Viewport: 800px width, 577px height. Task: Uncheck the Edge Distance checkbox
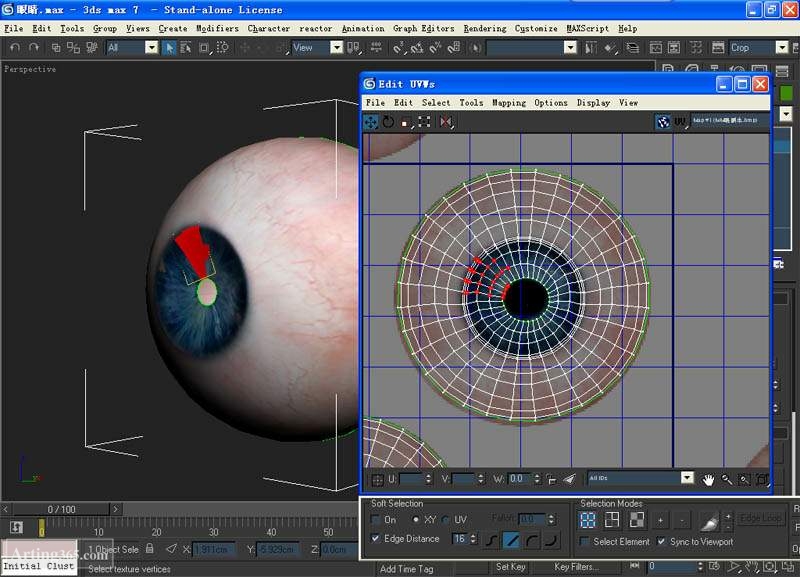(x=376, y=538)
